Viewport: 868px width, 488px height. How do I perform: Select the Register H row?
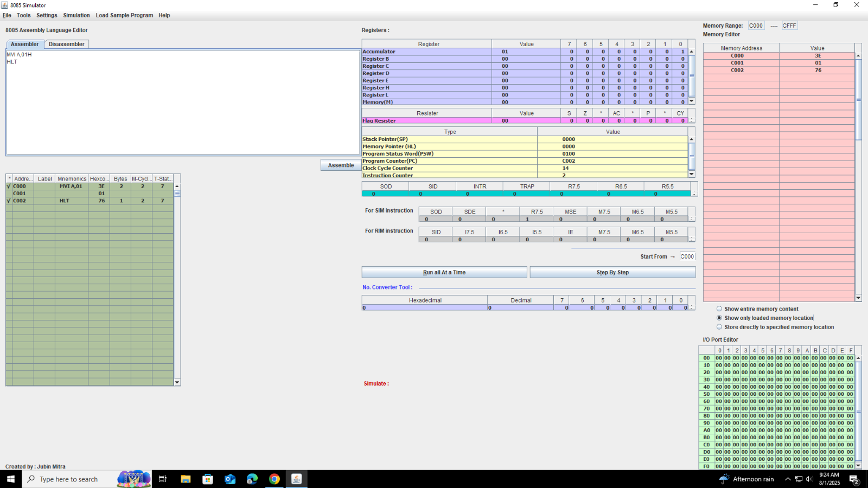525,87
